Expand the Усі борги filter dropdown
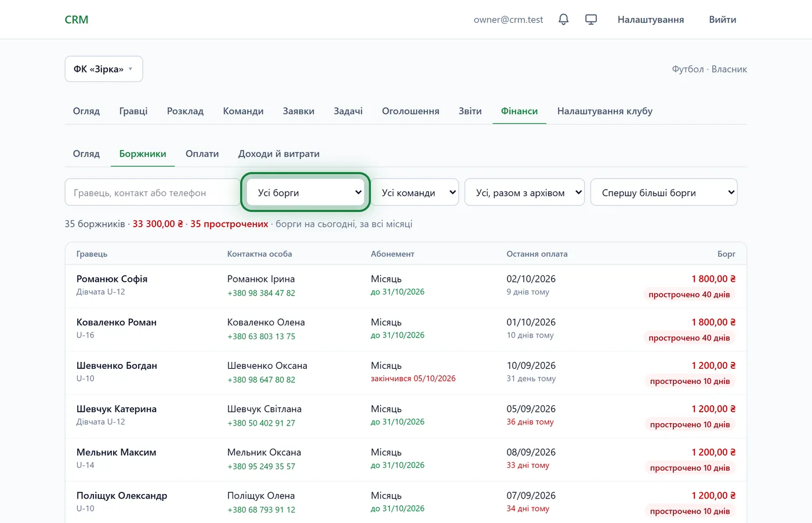 [x=306, y=193]
